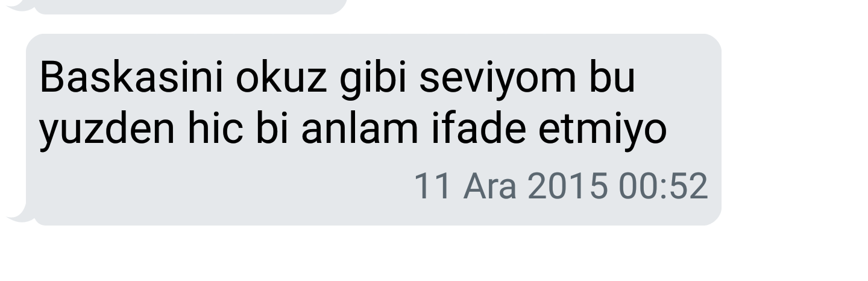Select the word "okuz" in the message

pyautogui.click(x=281, y=78)
